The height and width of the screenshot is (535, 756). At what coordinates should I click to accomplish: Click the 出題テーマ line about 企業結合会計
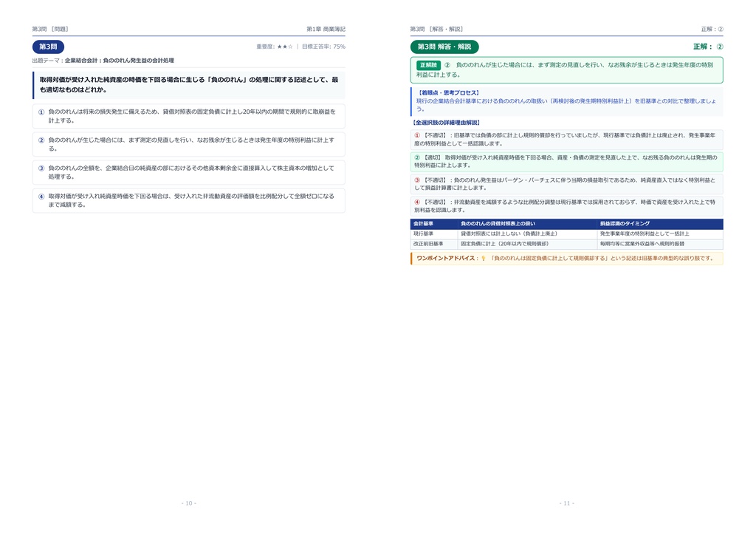[103, 61]
